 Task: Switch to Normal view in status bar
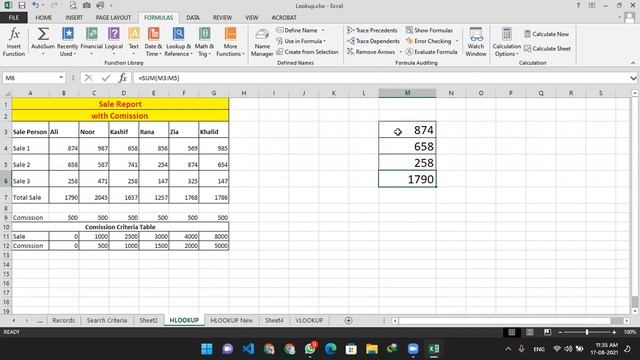(x=511, y=332)
